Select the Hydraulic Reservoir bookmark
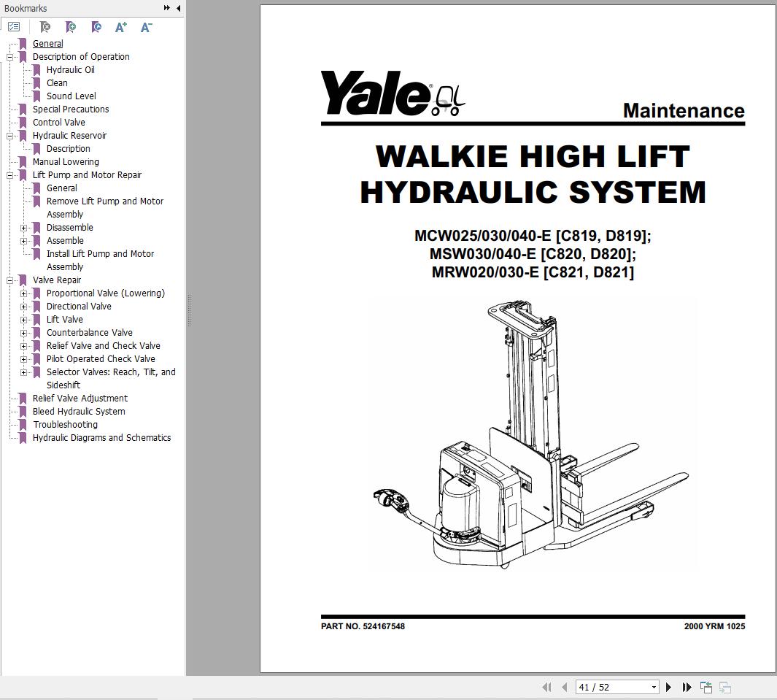Image resolution: width=777 pixels, height=700 pixels. pyautogui.click(x=69, y=135)
